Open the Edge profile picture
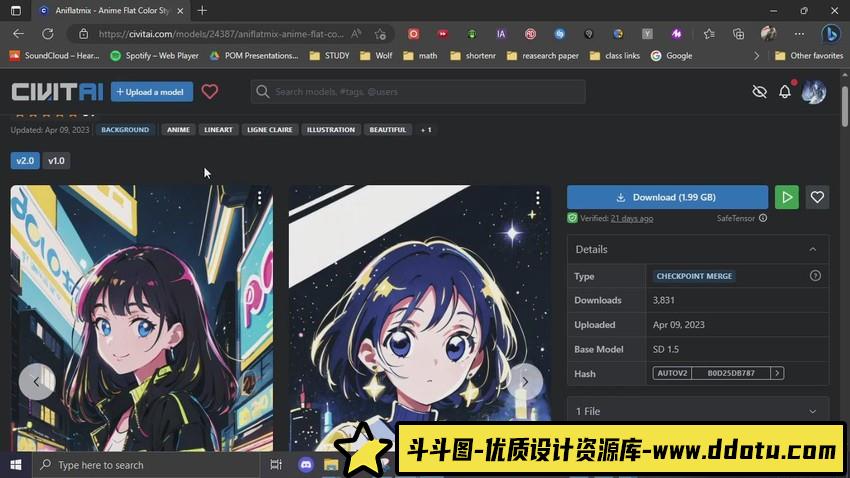The height and width of the screenshot is (478, 850). click(768, 34)
